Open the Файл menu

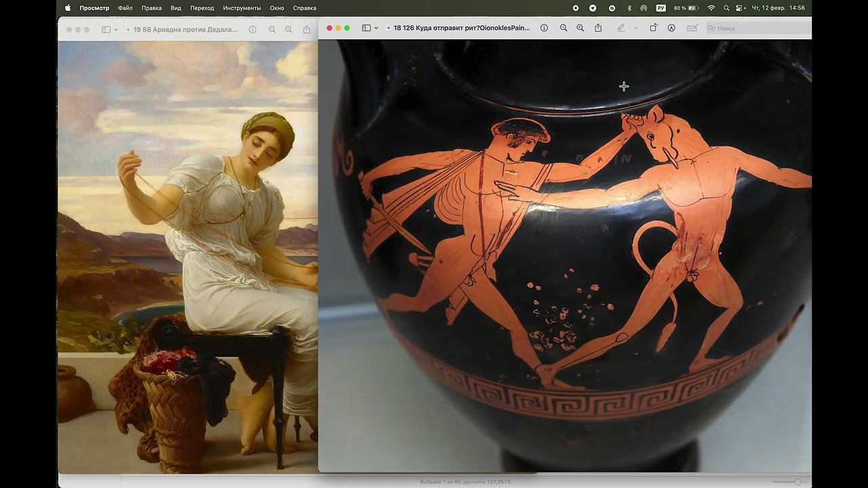(125, 8)
